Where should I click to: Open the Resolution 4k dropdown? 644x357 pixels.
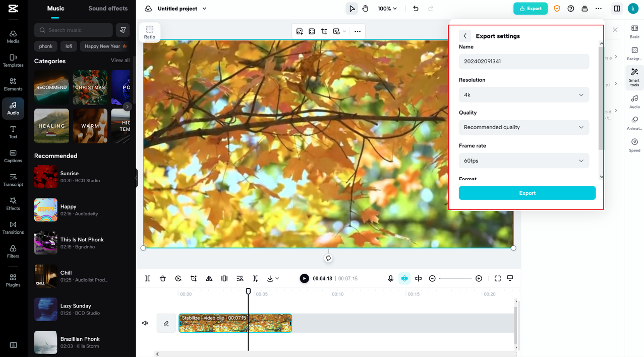coord(523,94)
